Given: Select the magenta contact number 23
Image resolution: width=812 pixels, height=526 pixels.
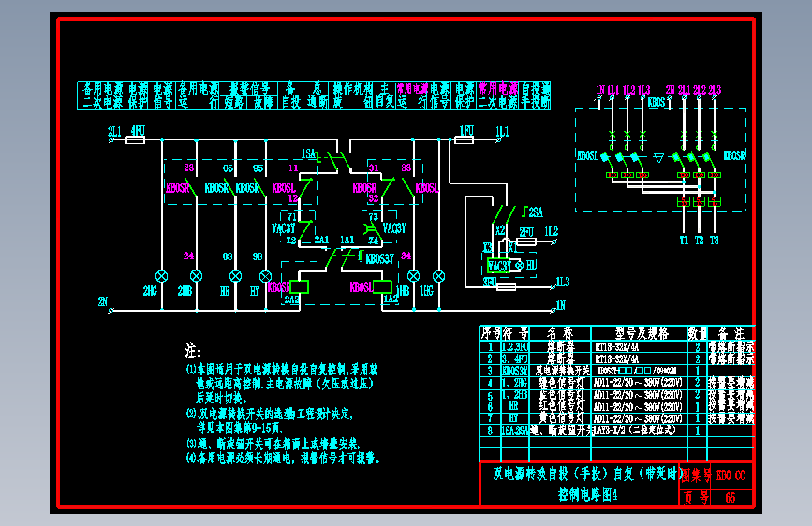Looking at the screenshot, I should (189, 168).
